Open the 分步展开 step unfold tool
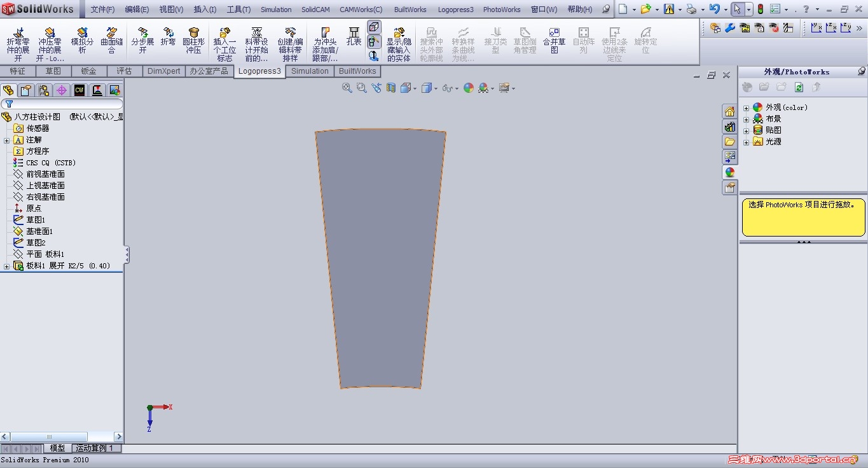868x468 pixels. [x=142, y=41]
